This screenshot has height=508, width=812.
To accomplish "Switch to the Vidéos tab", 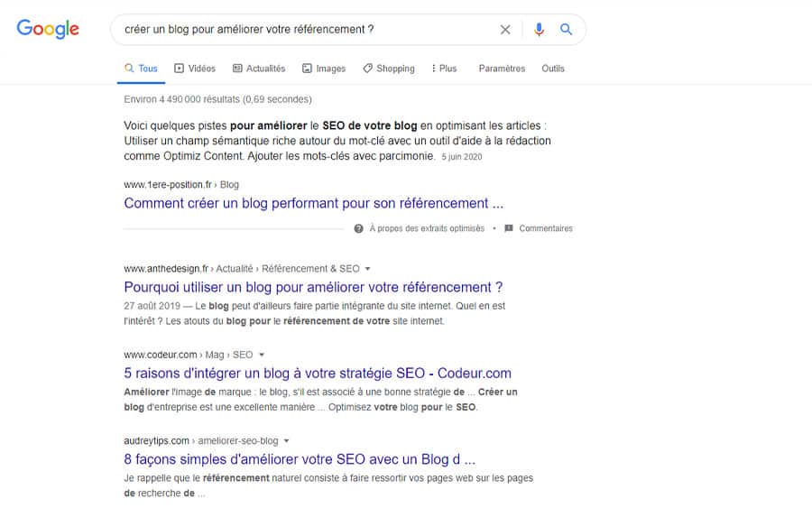I will pos(195,69).
